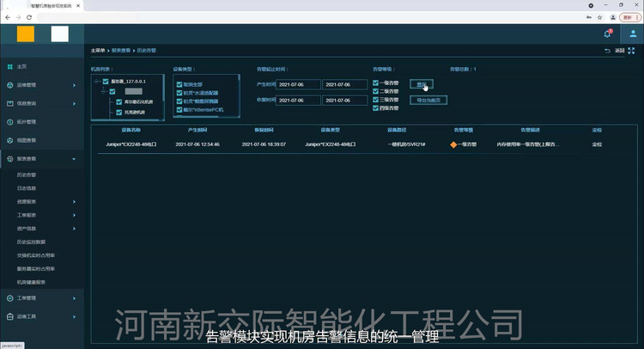Click the 视图查看 sidebar icon
This screenshot has height=349, width=644.
click(x=9, y=141)
